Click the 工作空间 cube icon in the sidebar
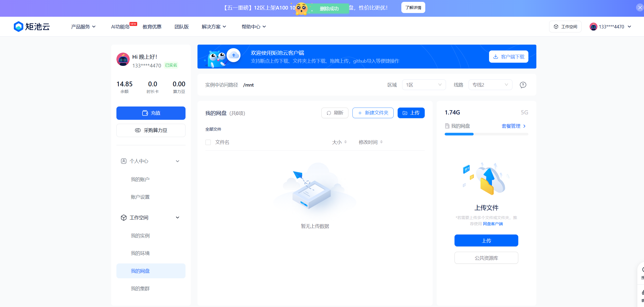Image resolution: width=644 pixels, height=307 pixels. point(124,218)
